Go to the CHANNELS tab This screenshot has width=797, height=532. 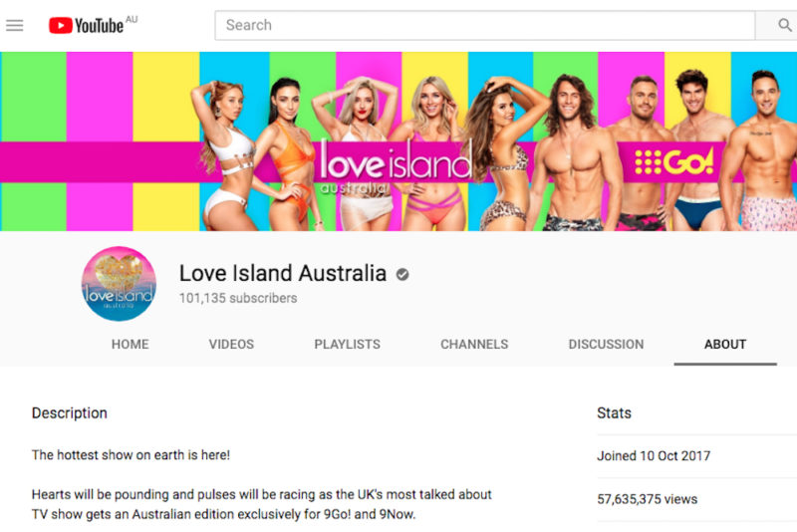(474, 344)
